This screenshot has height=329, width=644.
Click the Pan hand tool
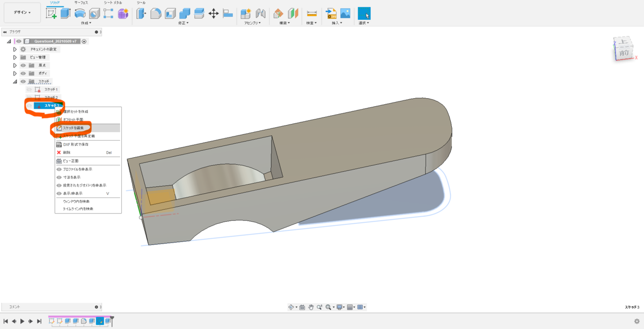tap(311, 307)
